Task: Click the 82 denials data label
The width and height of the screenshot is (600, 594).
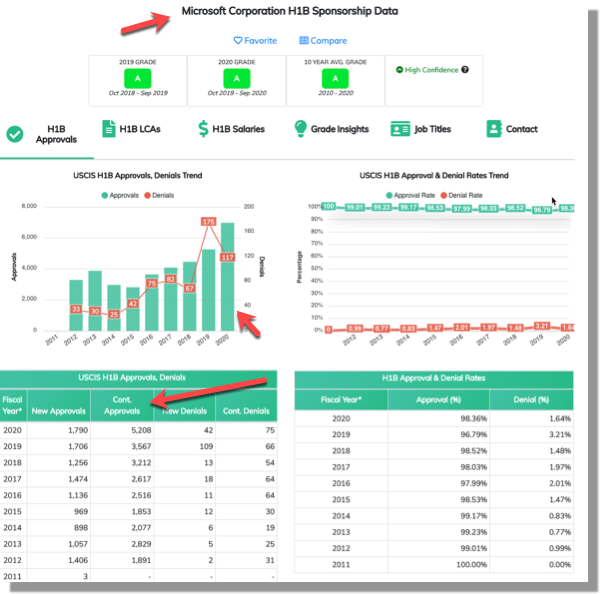Action: (x=170, y=279)
